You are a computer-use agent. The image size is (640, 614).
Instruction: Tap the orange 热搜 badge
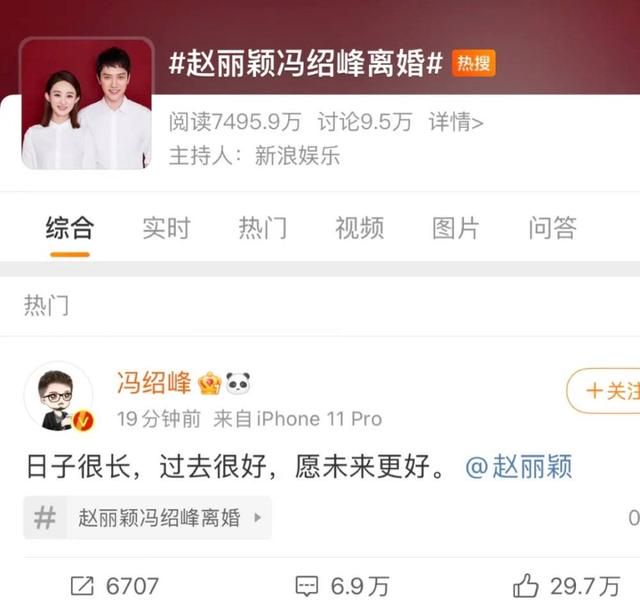click(473, 63)
